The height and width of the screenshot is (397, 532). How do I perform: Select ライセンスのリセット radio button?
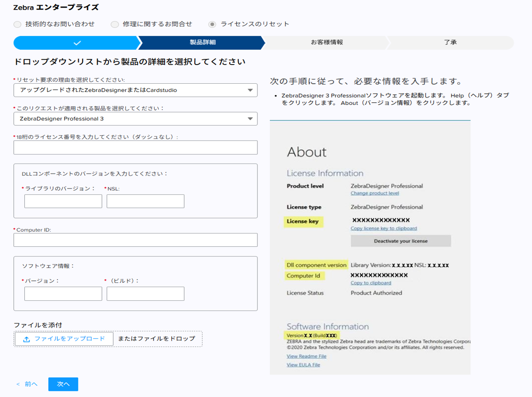[x=212, y=24]
